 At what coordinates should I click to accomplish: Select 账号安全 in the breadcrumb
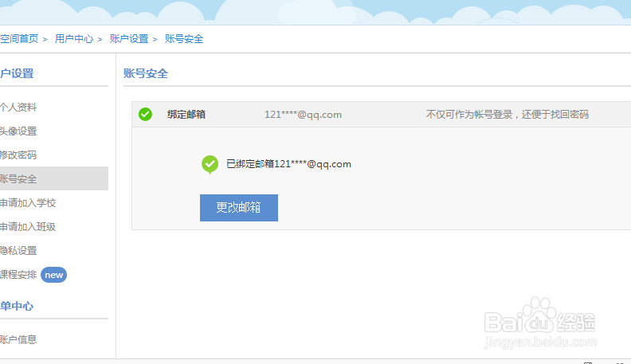click(184, 38)
